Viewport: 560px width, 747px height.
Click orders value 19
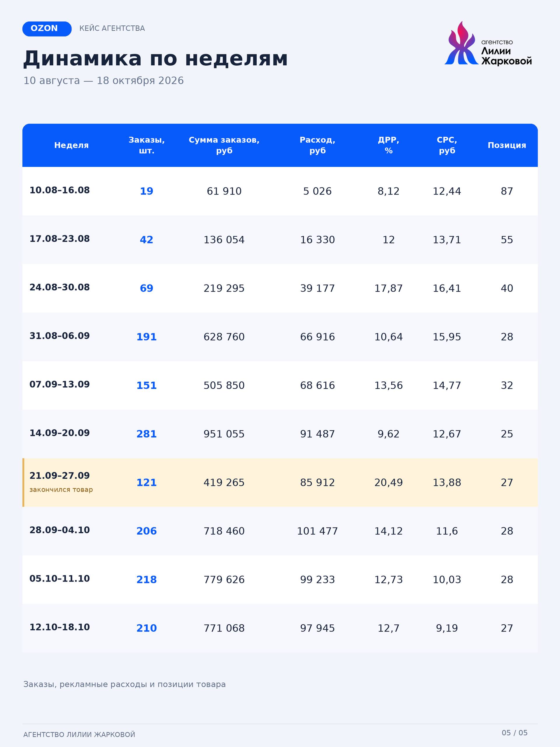pyautogui.click(x=146, y=191)
